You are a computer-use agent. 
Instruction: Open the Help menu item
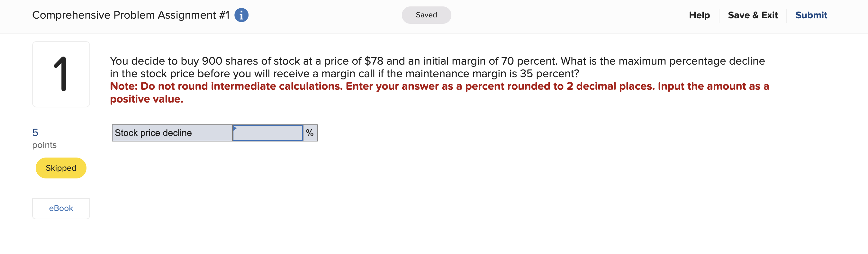tap(699, 15)
